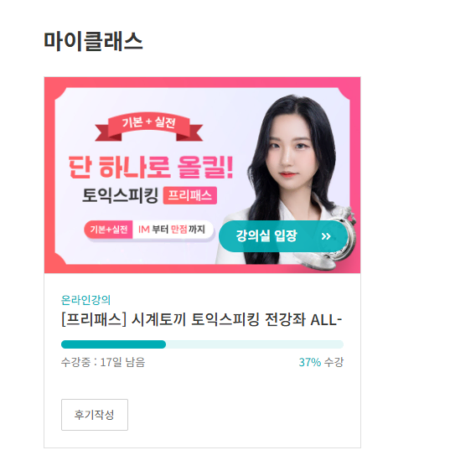The image size is (476, 450).
Task: Click the pink 프리패스 badge
Action: 189,195
